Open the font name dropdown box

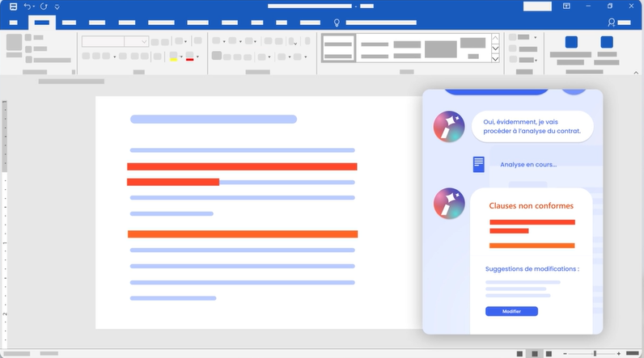pyautogui.click(x=114, y=41)
